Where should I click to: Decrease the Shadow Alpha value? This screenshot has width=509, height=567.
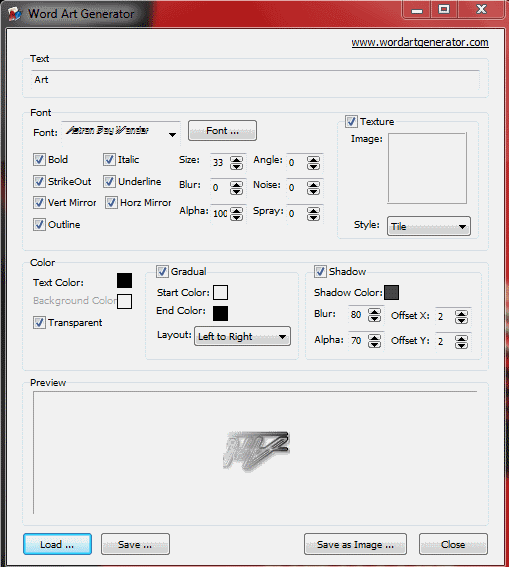(374, 345)
